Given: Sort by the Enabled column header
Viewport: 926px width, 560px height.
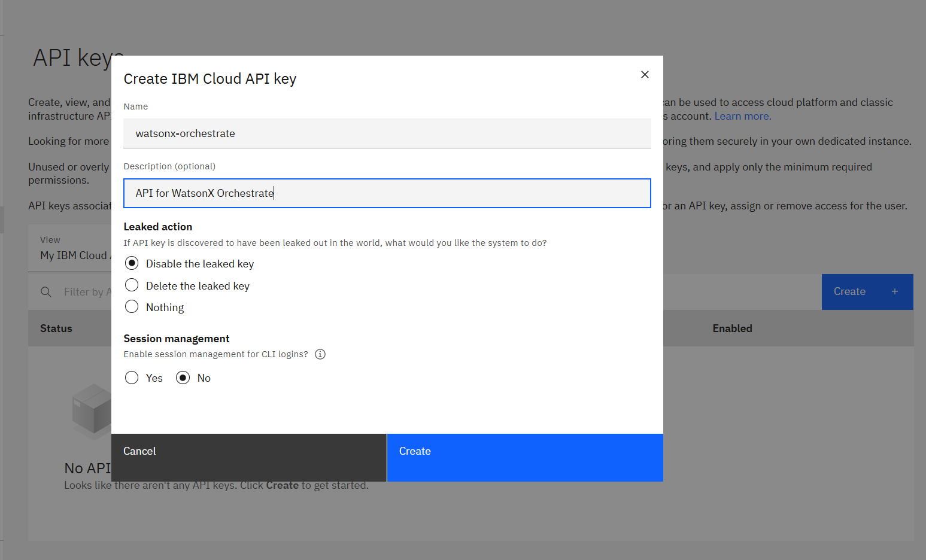Looking at the screenshot, I should 732,328.
